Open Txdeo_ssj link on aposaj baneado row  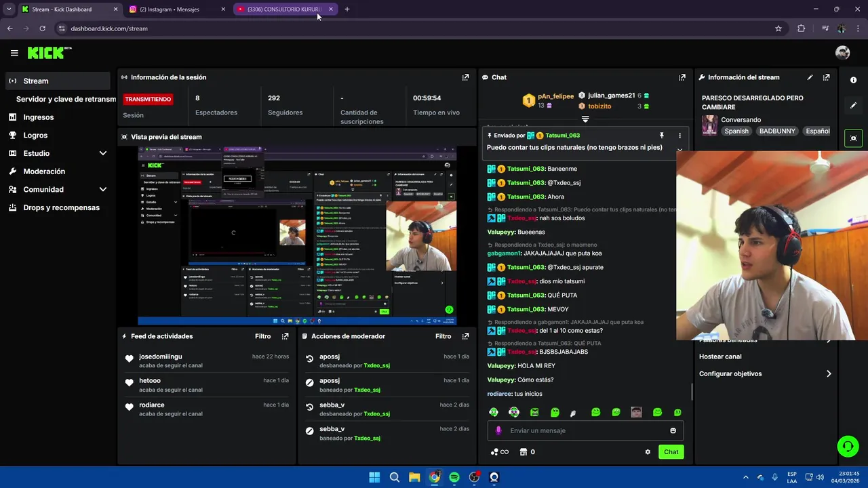click(x=367, y=390)
